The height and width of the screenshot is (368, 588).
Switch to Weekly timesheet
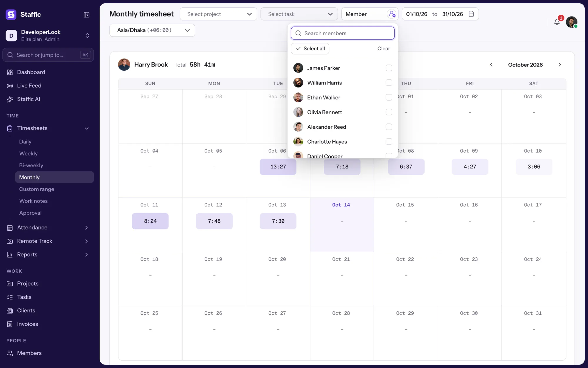click(54, 154)
